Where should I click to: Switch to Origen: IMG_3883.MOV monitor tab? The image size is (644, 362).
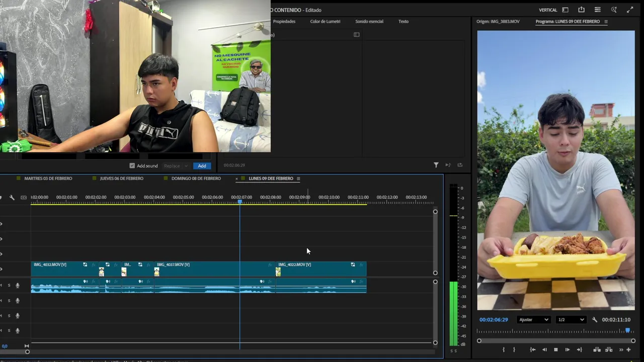tap(498, 22)
